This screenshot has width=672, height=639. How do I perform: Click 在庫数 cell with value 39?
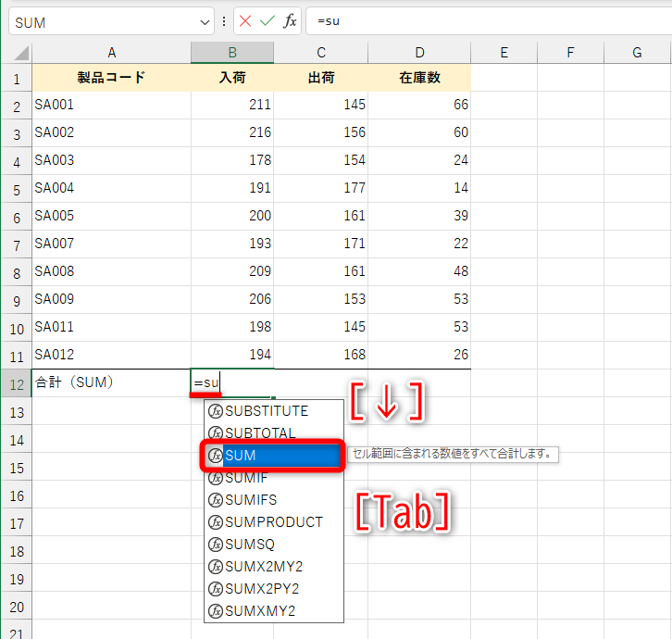(x=419, y=216)
